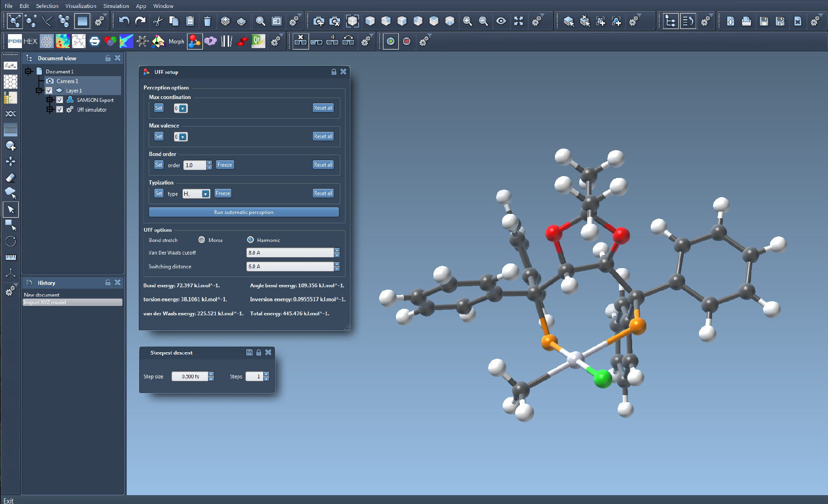Click the Paste clipboard icon
This screenshot has height=504, width=828.
[x=190, y=21]
